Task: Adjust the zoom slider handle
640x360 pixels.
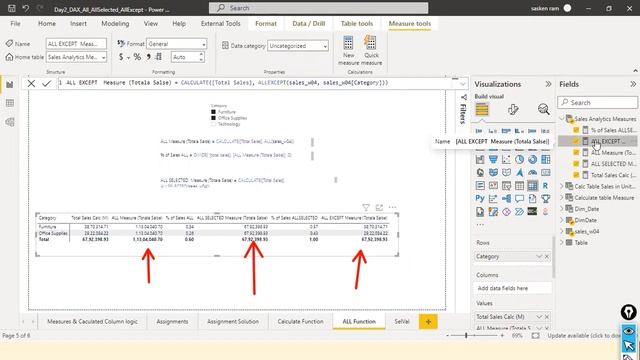Action: (x=466, y=336)
